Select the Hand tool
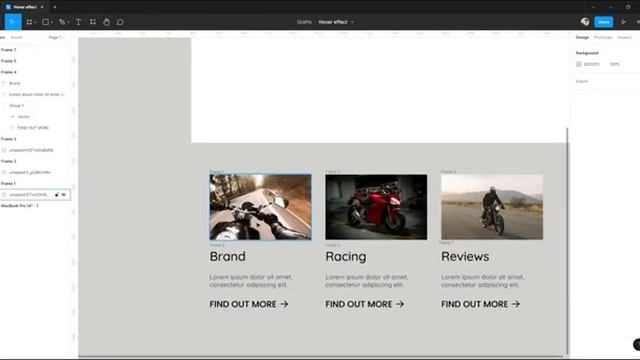The height and width of the screenshot is (360, 640). [107, 22]
